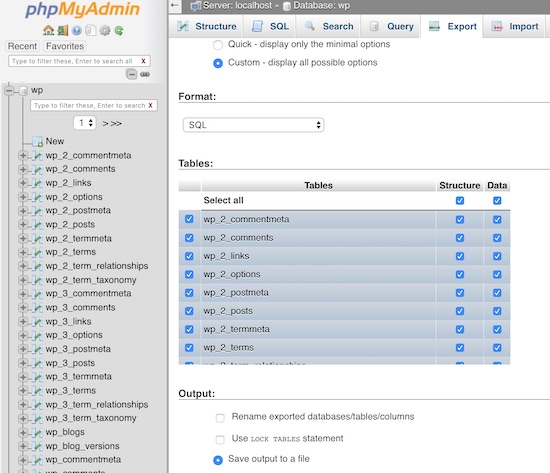This screenshot has width=550, height=473.
Task: Open navigation panel settings gear icon
Action: [x=105, y=31]
